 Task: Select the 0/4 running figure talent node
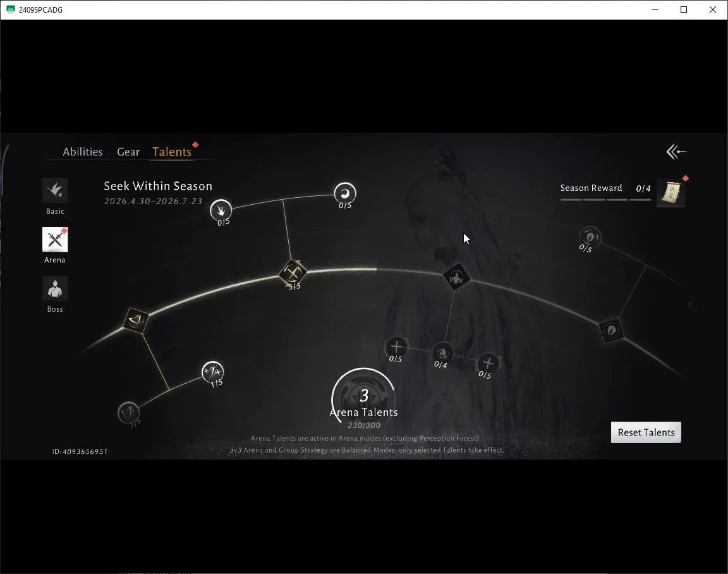click(x=442, y=353)
